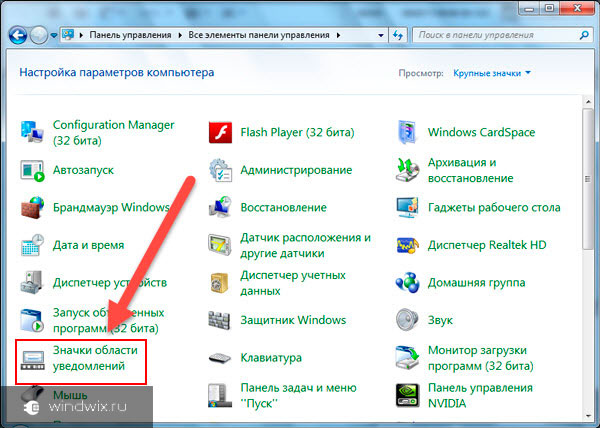Image resolution: width=600 pixels, height=428 pixels.
Task: Click the Windows CardSpace icon
Action: click(407, 132)
